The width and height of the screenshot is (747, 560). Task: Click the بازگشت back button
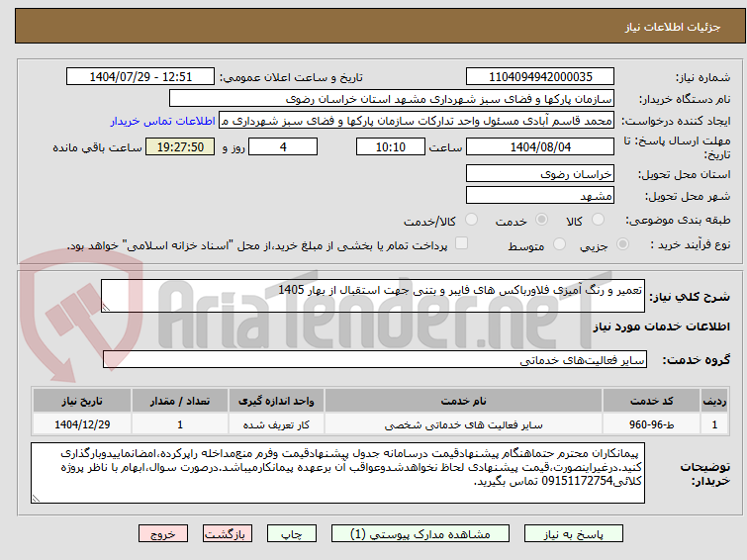227,534
